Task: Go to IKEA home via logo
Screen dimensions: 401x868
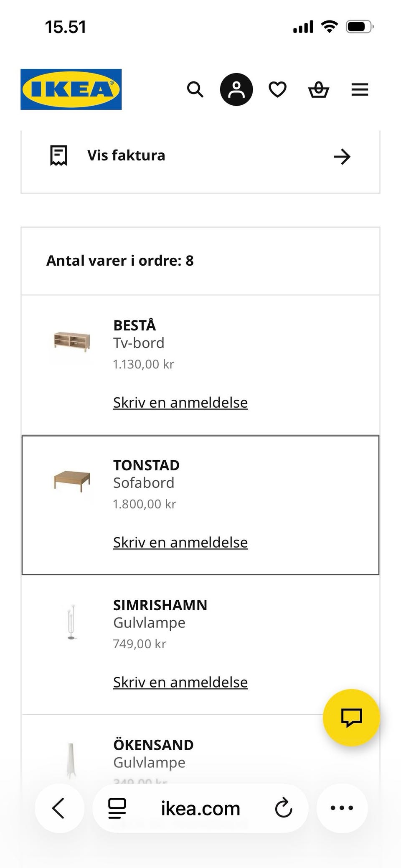Action: tap(71, 89)
